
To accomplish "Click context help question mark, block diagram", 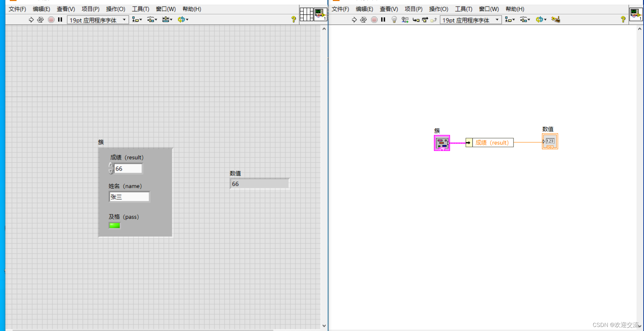I will pos(623,20).
